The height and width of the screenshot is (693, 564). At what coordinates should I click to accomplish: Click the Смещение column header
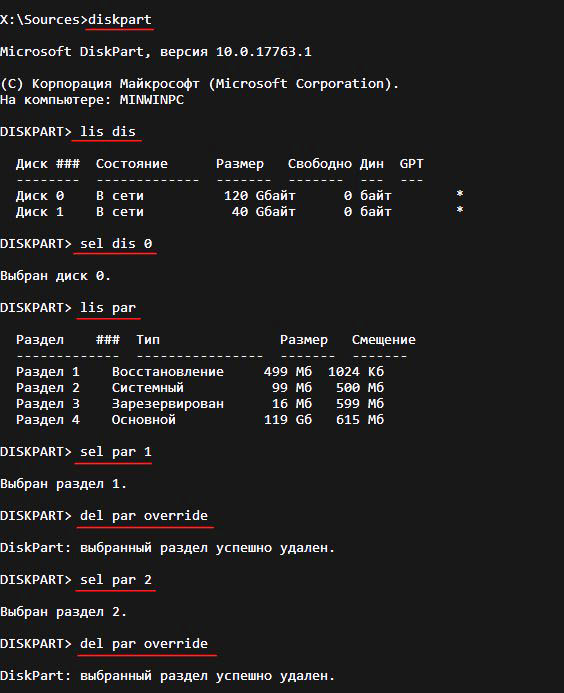tap(384, 340)
